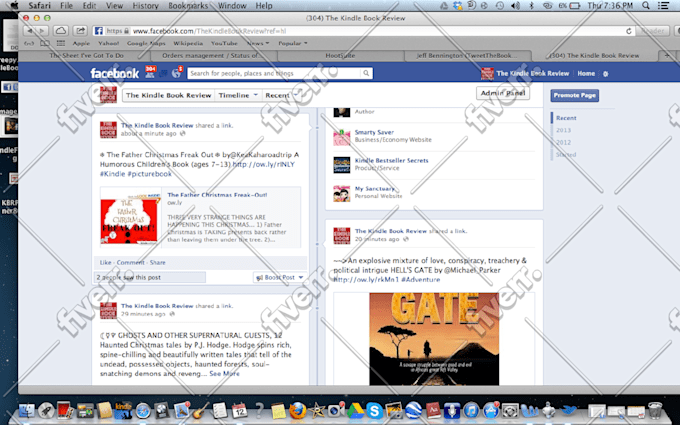Switch to the Orders management tab

click(x=214, y=56)
